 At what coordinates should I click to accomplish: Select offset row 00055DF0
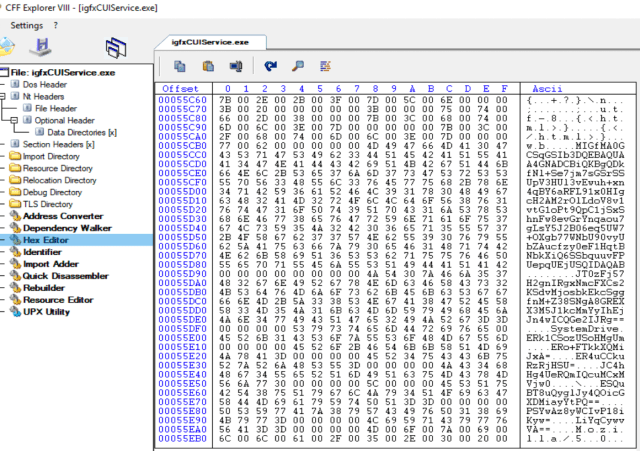pos(182,329)
